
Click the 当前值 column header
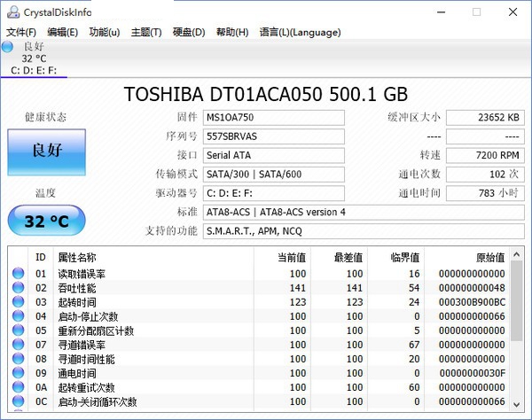pyautogui.click(x=292, y=257)
